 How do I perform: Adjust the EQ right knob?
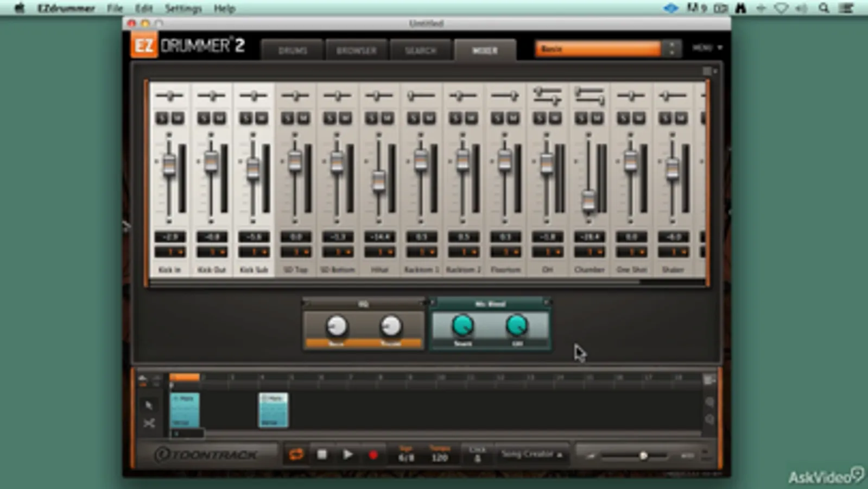coord(391,326)
